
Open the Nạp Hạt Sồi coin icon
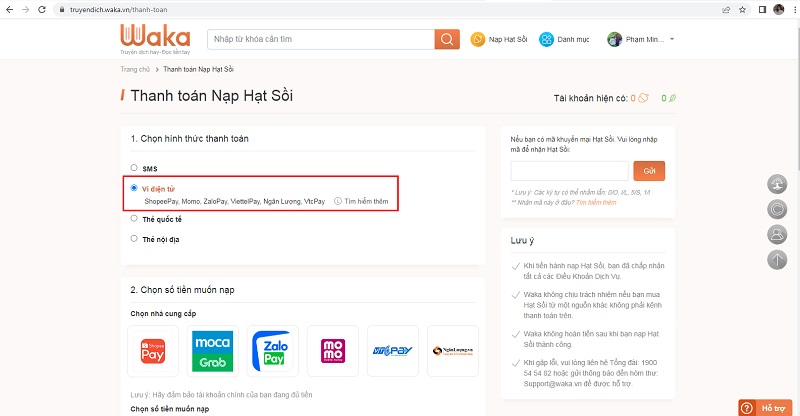point(478,39)
